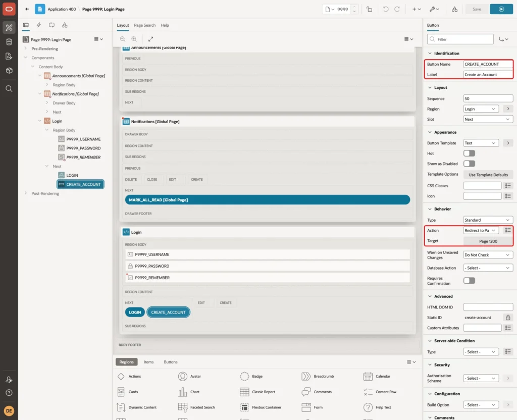Open the Gallery cube icon in sidebar
This screenshot has height=420, width=517.
point(9,70)
